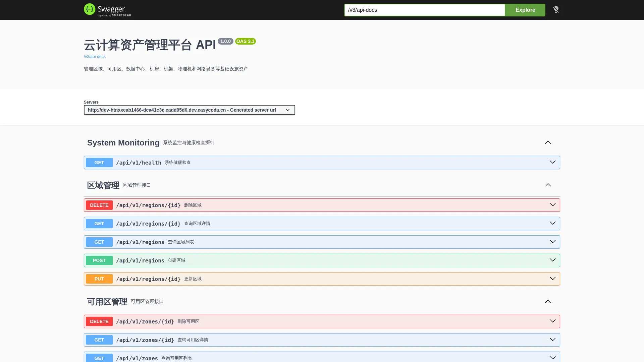Image resolution: width=644 pixels, height=362 pixels.
Task: Open the /v3/api-docs link under title
Action: coord(95,57)
